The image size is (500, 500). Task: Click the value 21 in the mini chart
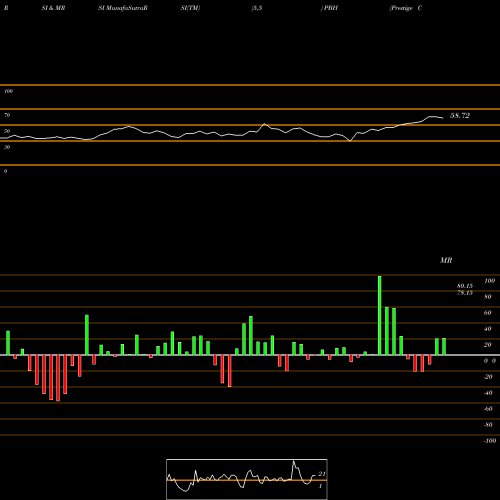pyautogui.click(x=322, y=474)
